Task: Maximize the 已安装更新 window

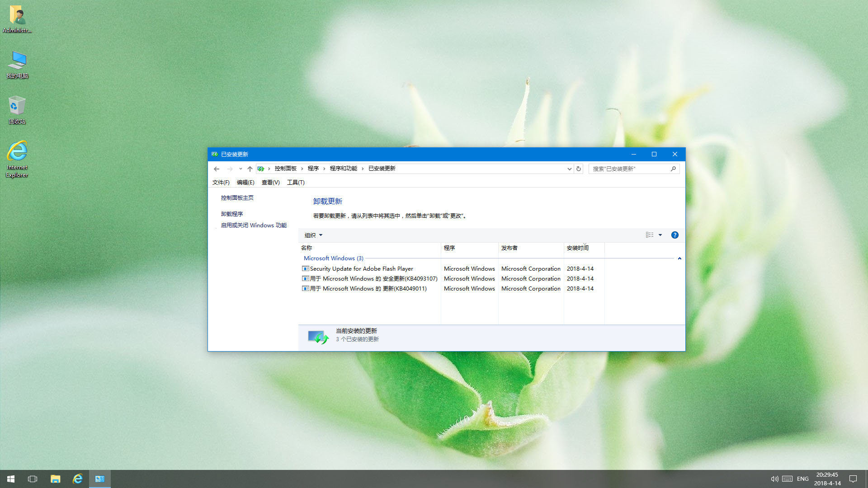Action: pos(654,154)
